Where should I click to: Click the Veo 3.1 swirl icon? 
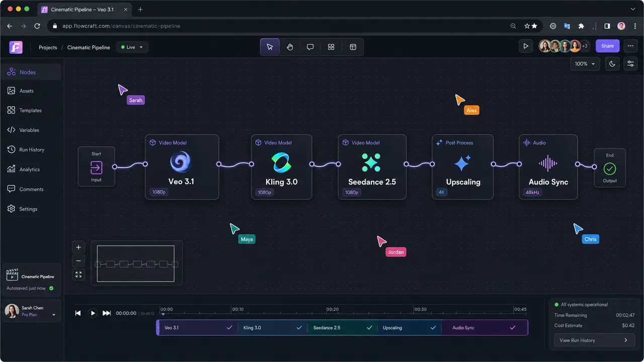(x=180, y=162)
